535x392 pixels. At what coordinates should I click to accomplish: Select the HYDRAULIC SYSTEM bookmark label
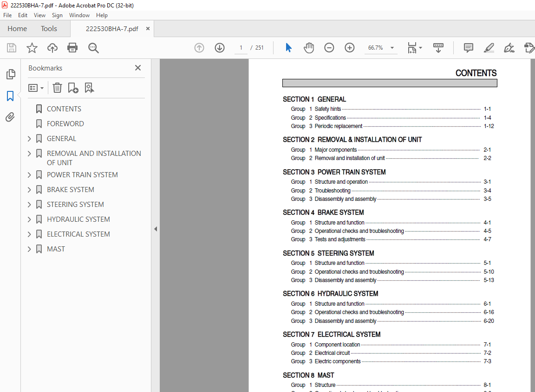[x=78, y=219]
